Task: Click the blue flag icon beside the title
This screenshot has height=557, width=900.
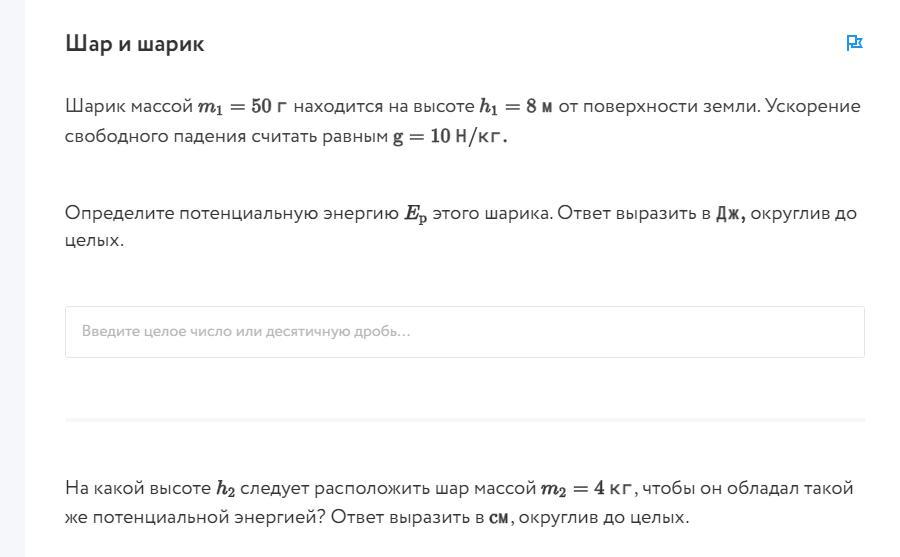Action: click(854, 43)
